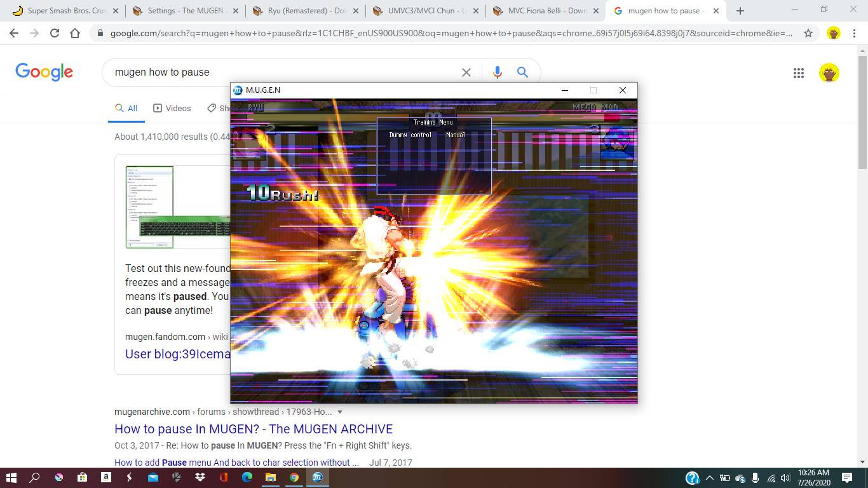Reload the page
This screenshot has height=488, width=868.
coord(55,33)
